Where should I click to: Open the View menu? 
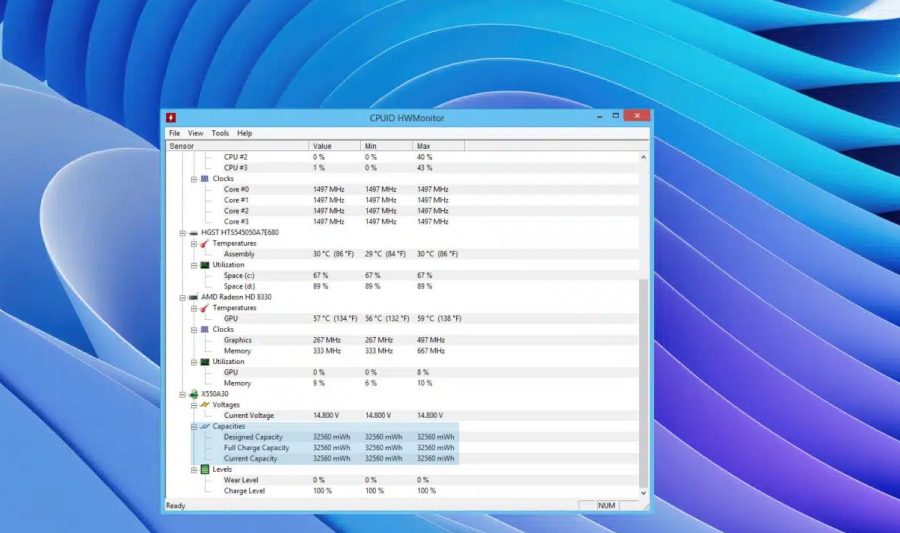[x=195, y=133]
